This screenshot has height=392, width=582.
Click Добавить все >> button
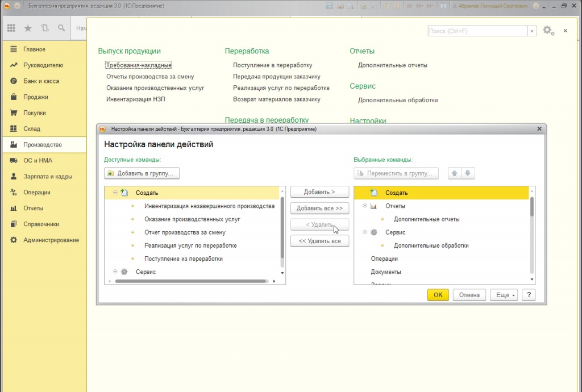point(319,208)
